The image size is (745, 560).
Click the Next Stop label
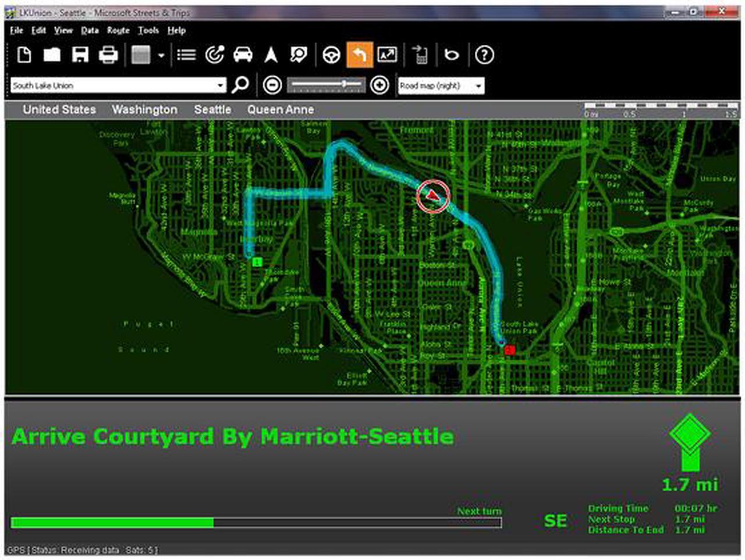tap(612, 519)
